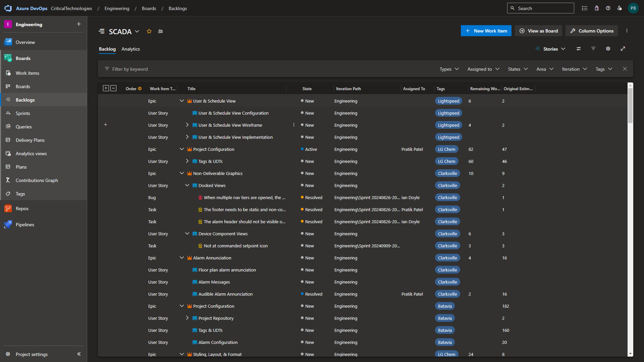The image size is (644, 362).
Task: Open the Assigned to filter dropdown
Action: coord(483,69)
